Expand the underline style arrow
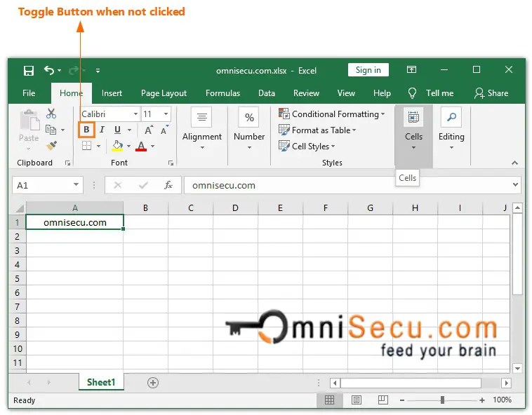This screenshot has width=532, height=415. 129,130
